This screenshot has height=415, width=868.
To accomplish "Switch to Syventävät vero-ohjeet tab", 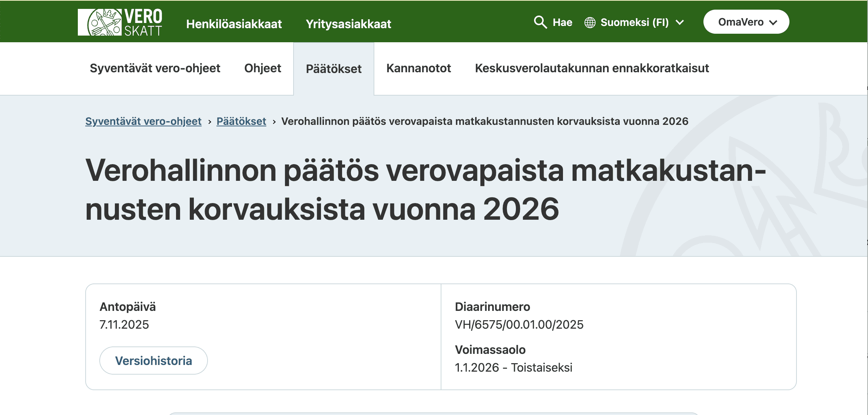I will pos(155,68).
